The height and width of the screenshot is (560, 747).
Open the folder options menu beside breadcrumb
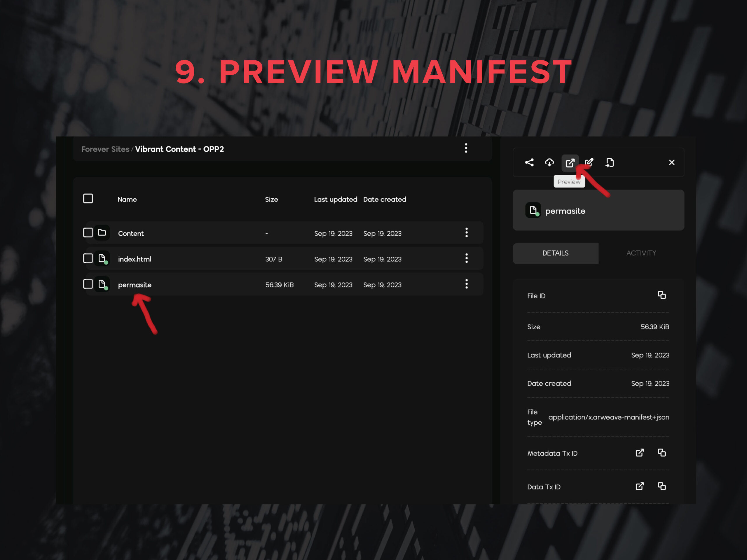(x=466, y=148)
